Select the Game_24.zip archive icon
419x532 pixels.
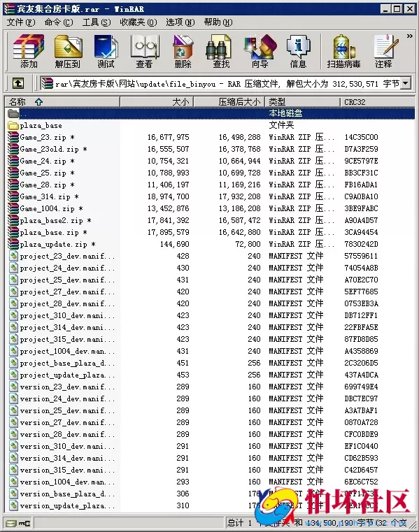coord(13,161)
